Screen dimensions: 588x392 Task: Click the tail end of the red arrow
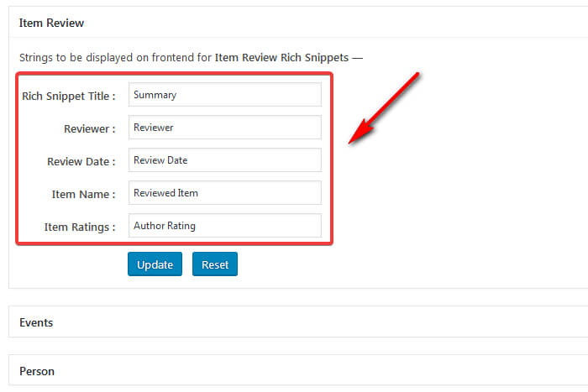[x=417, y=76]
